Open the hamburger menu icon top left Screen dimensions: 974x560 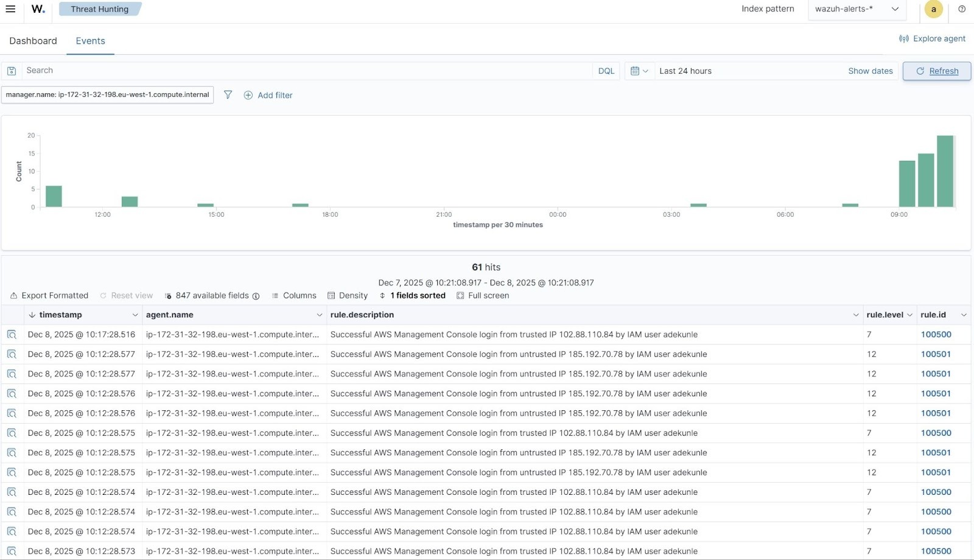pyautogui.click(x=10, y=9)
